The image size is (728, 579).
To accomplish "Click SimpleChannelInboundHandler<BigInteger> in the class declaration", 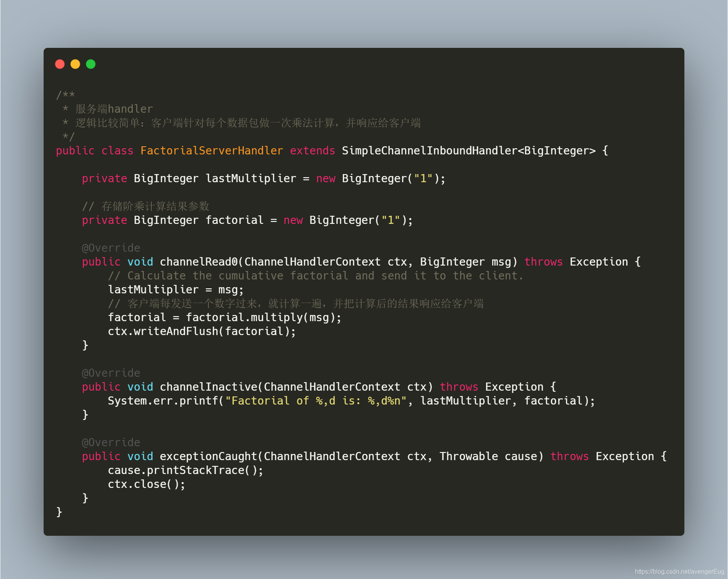I will [x=469, y=151].
